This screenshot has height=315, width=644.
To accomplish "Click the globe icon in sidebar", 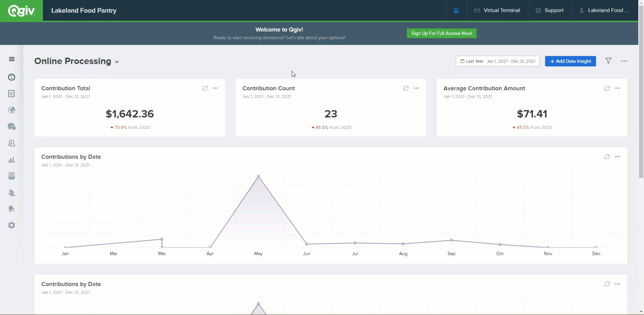I will pos(12,110).
